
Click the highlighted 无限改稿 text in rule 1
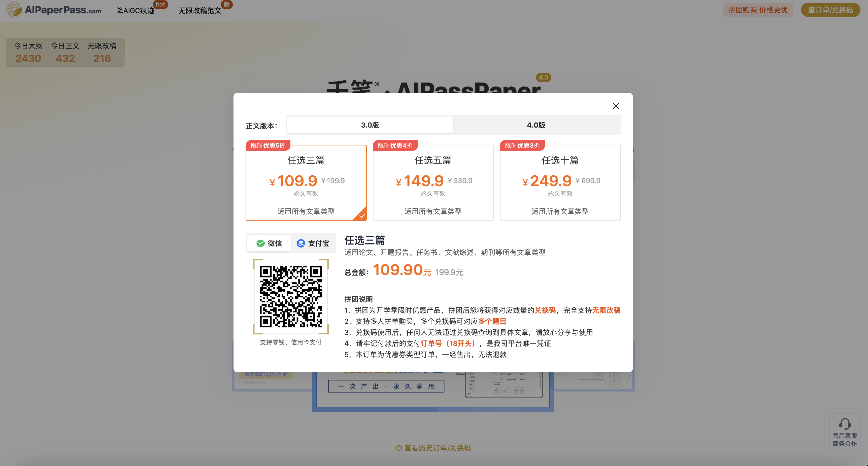pyautogui.click(x=606, y=310)
